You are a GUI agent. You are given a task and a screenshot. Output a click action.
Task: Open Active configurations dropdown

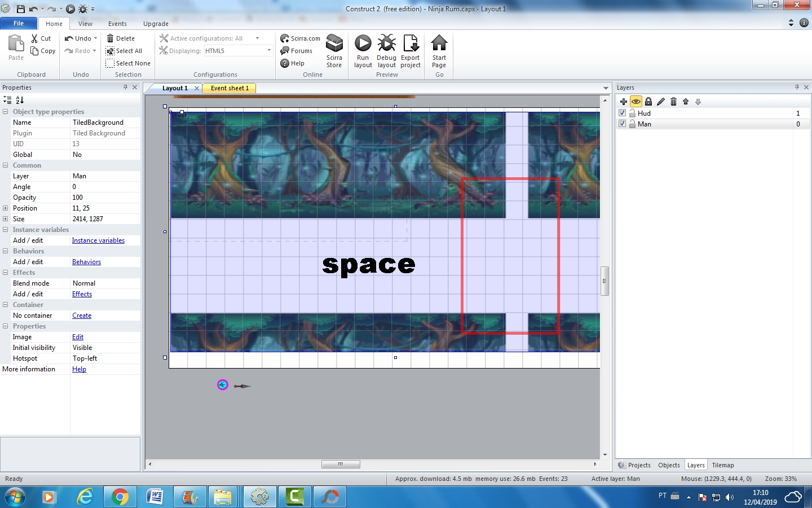[257, 38]
